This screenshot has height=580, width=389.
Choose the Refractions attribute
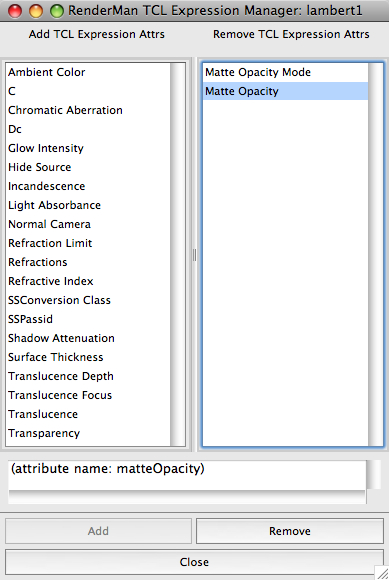[x=89, y=262]
